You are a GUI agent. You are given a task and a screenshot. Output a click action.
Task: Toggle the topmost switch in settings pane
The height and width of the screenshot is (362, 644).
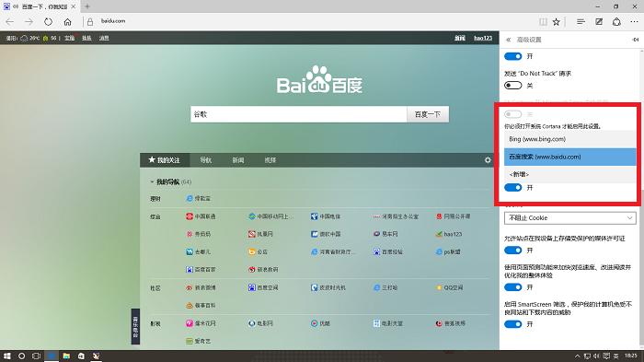(x=512, y=56)
